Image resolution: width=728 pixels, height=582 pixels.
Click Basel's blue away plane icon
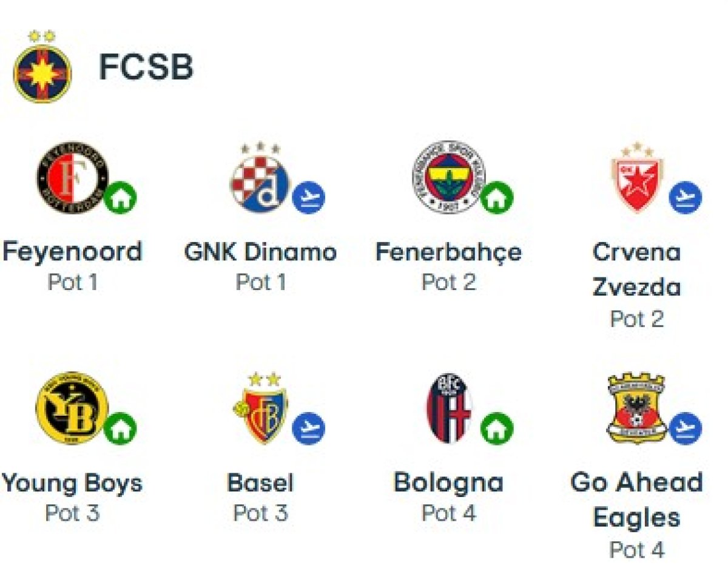(x=309, y=429)
